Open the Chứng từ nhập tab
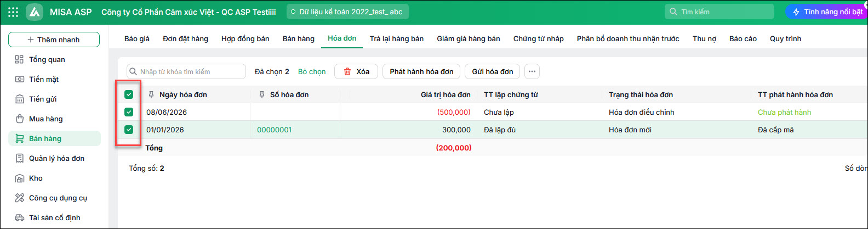This screenshot has width=868, height=229. click(x=539, y=38)
